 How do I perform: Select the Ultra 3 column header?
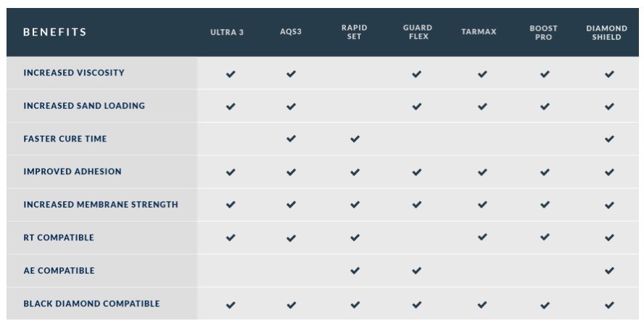tap(227, 32)
